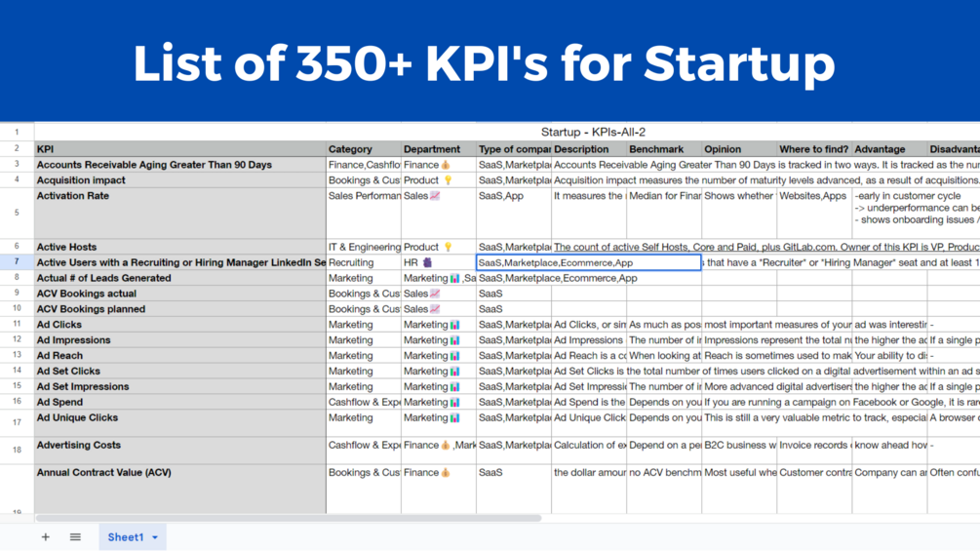
Task: Click Marketing department cell in Ad Spend row
Action: [439, 403]
